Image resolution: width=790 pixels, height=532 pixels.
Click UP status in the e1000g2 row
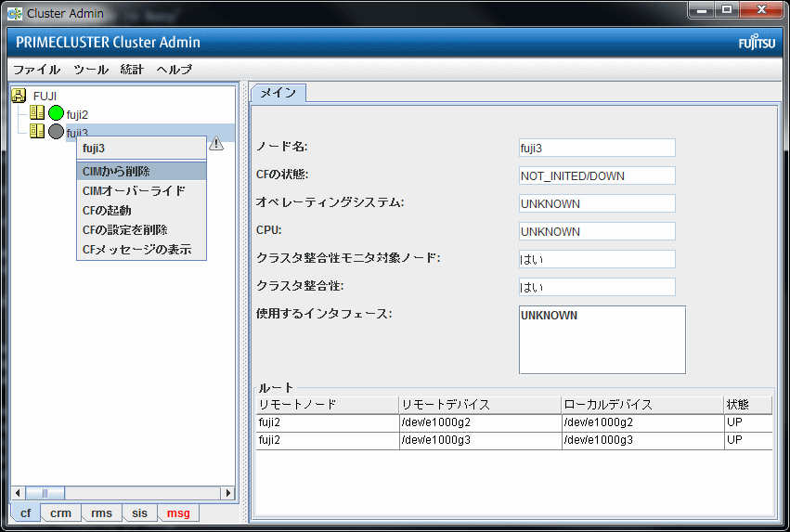[x=748, y=422]
